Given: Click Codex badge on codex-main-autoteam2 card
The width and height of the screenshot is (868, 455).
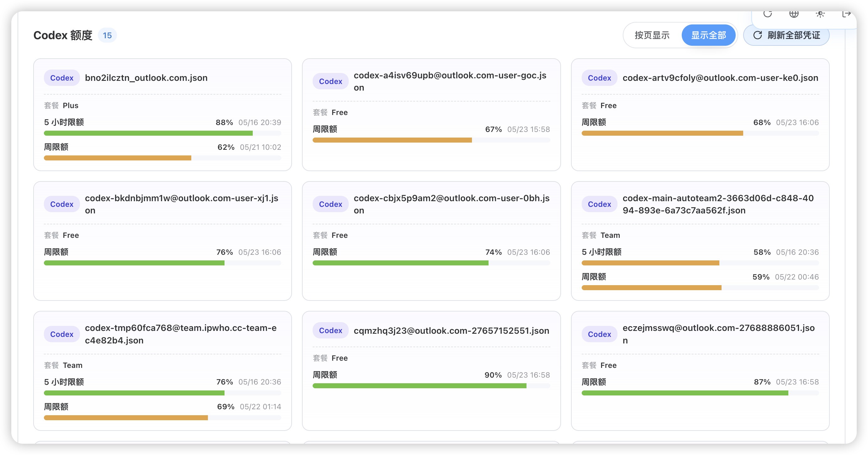Looking at the screenshot, I should coord(600,204).
